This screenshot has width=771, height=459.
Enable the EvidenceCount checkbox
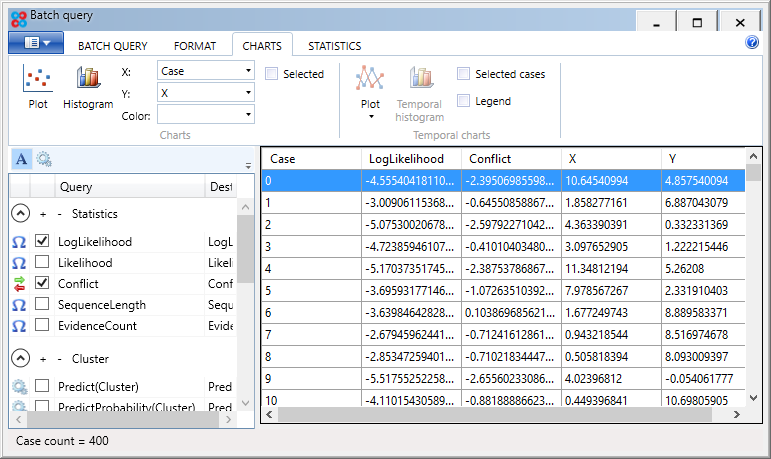tap(42, 325)
